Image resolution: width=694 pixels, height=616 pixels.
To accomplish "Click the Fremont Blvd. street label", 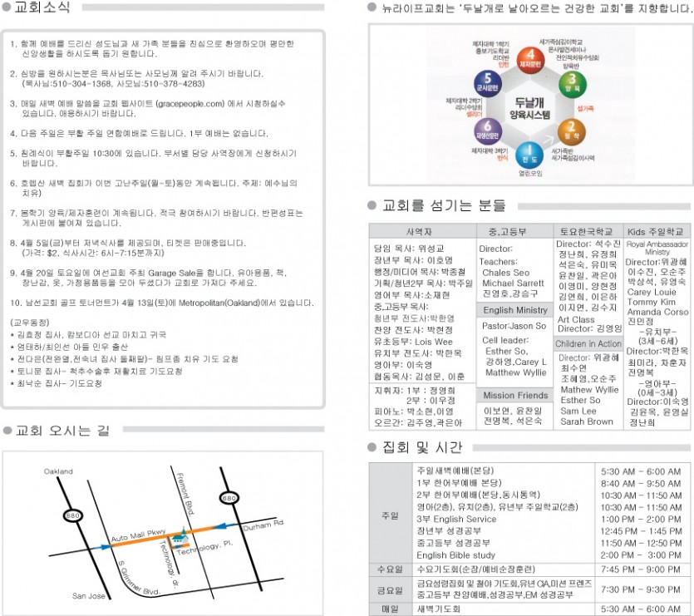I will click(186, 495).
